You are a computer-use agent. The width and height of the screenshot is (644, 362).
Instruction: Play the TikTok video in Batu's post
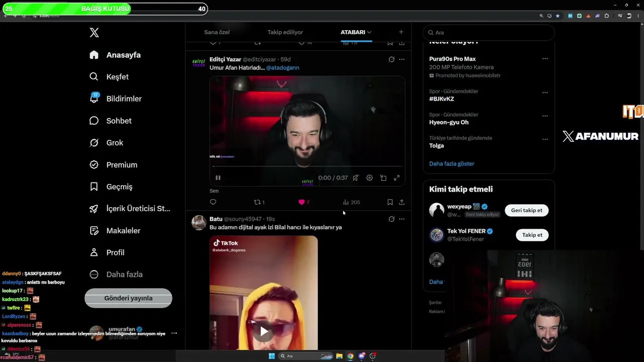[x=264, y=331]
